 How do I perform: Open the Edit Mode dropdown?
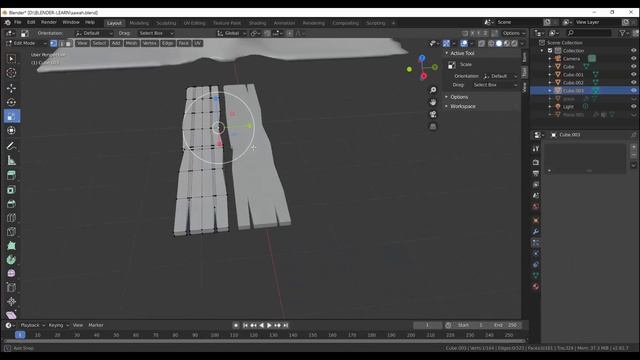(x=26, y=43)
